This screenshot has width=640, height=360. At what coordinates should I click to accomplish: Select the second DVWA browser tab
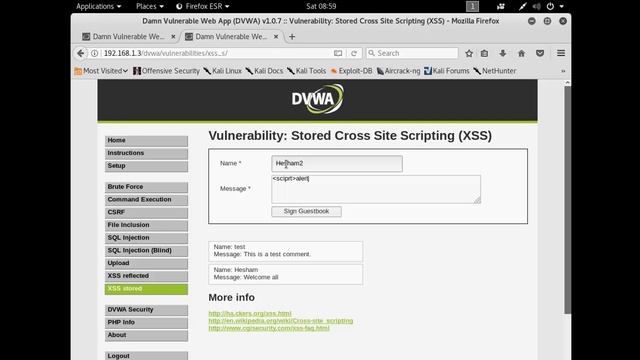click(231, 37)
